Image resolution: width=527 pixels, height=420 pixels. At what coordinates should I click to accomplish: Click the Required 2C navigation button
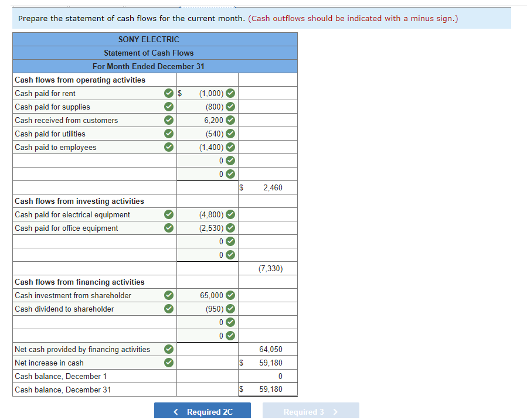pyautogui.click(x=202, y=411)
